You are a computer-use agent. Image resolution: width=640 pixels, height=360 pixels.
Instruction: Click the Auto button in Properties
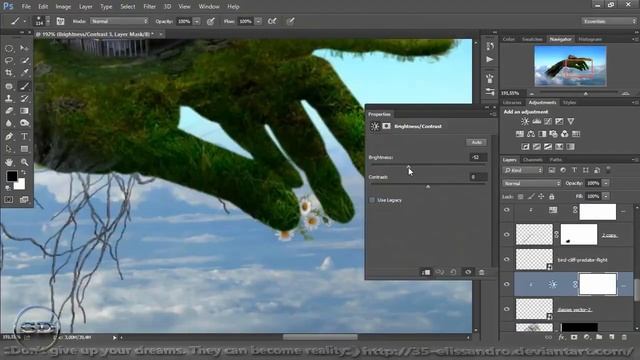[x=476, y=142]
